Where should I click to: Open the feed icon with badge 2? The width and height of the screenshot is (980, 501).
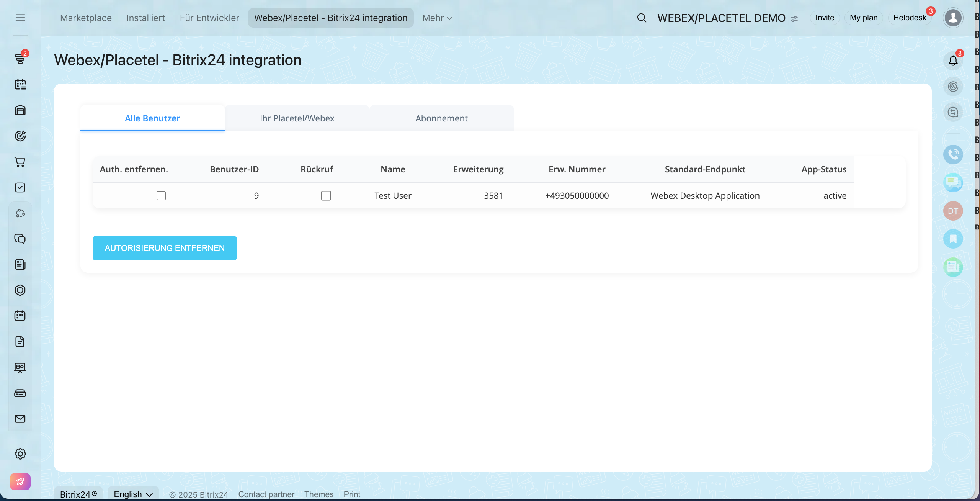tap(20, 59)
